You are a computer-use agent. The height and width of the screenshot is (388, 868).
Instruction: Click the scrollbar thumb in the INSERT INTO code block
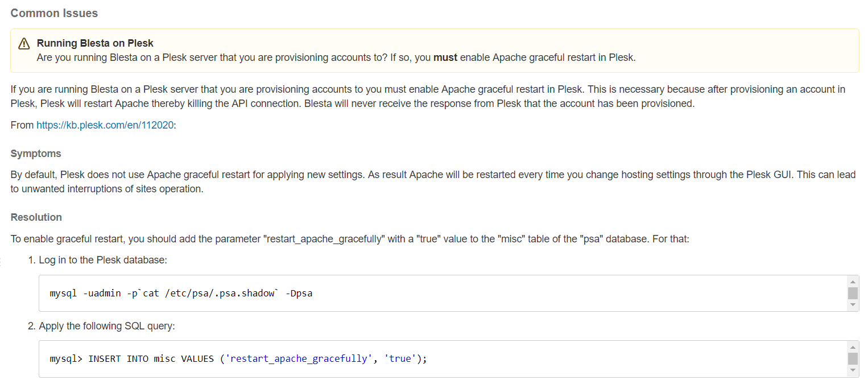point(853,358)
